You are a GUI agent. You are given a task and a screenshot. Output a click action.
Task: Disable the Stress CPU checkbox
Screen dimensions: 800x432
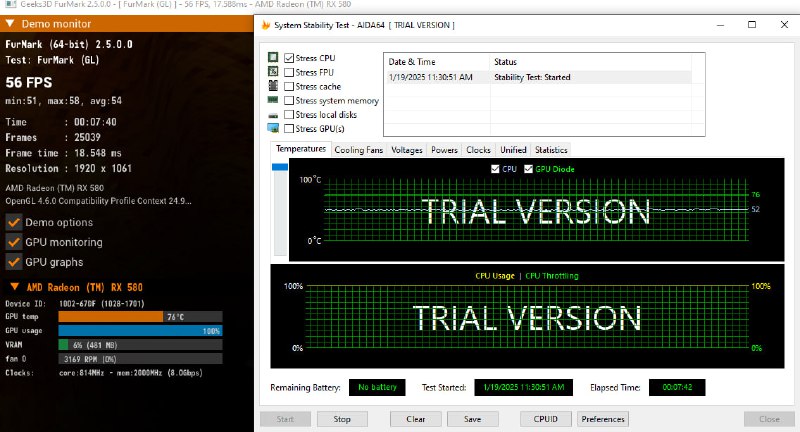tap(289, 58)
